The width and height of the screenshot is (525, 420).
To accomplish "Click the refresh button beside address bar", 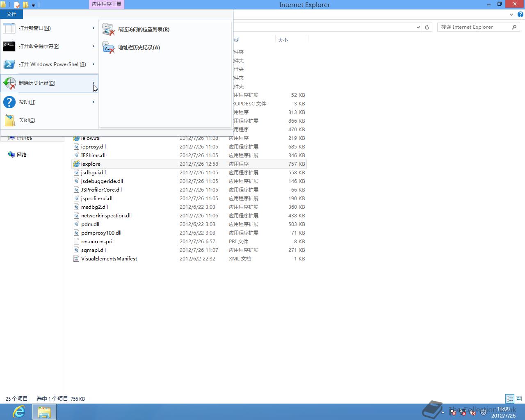I will tap(427, 27).
